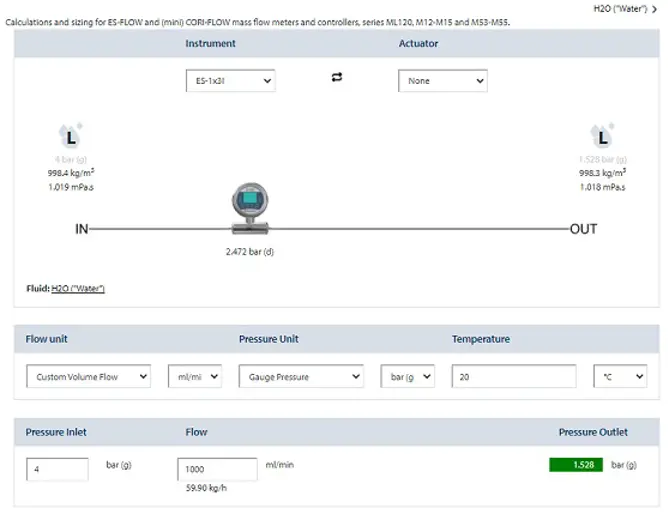Click the IN label on the flow line

(82, 229)
